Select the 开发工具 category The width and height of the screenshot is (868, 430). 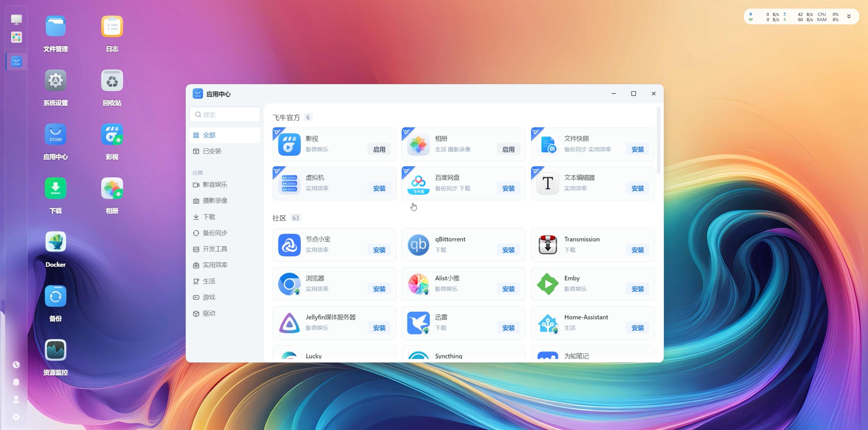tap(215, 249)
